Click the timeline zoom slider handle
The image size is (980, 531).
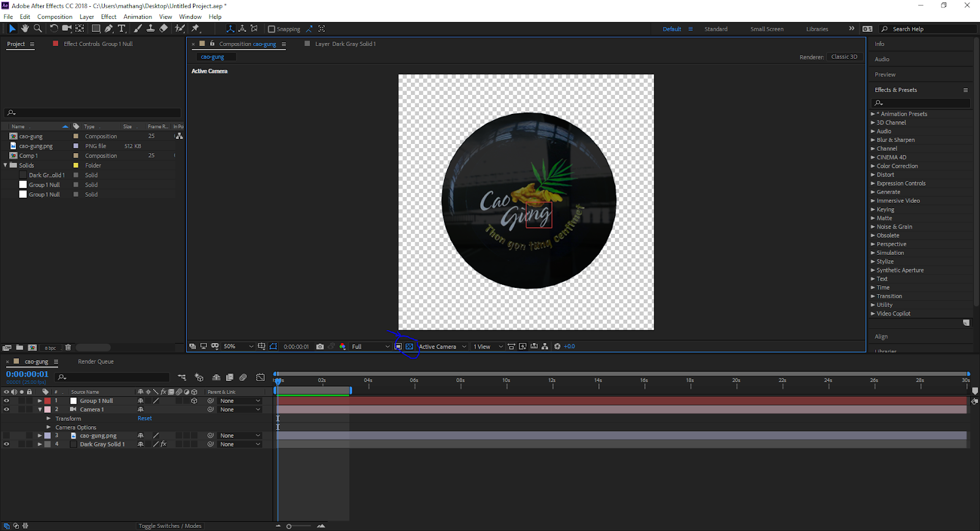tap(289, 525)
